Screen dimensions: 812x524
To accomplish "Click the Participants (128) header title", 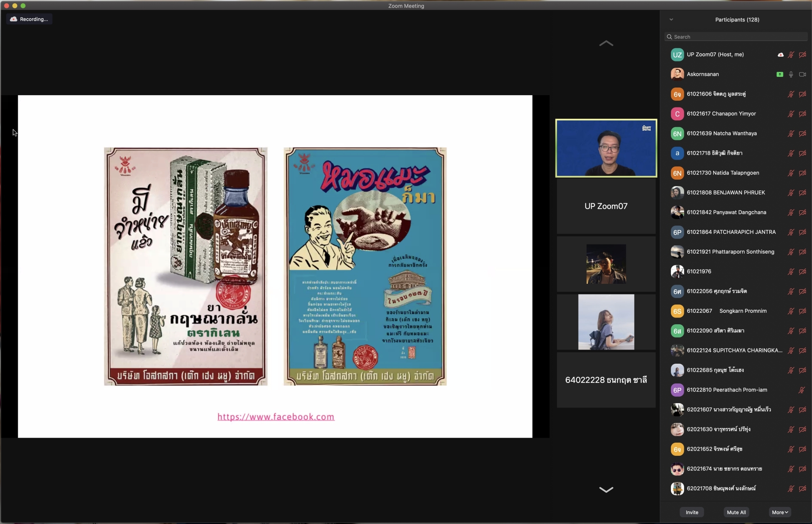I will pos(737,19).
